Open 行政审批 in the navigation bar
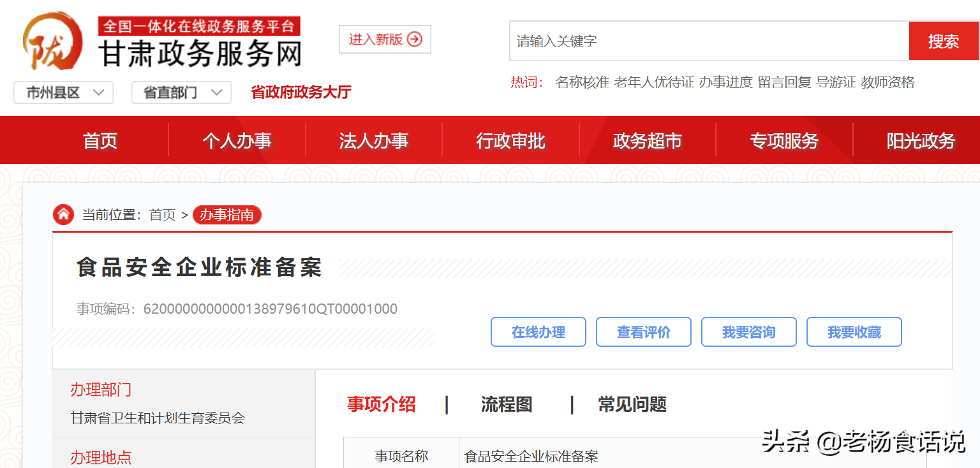This screenshot has width=980, height=468. coord(510,140)
